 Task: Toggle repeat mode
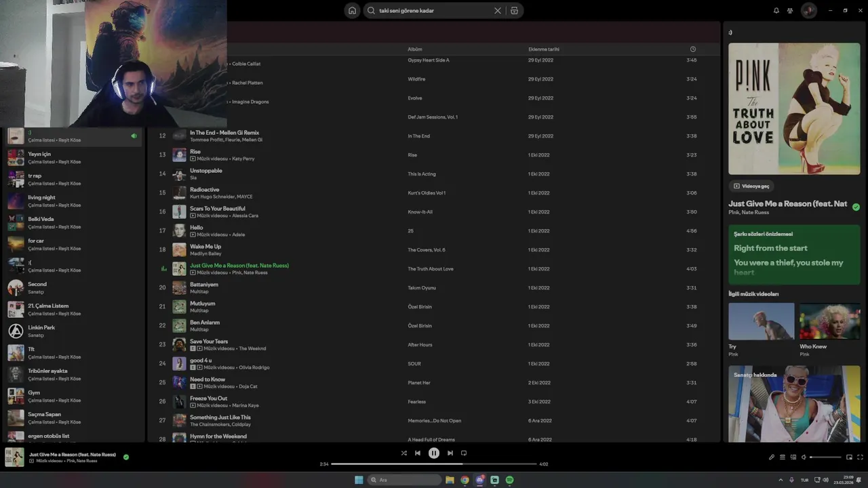click(x=464, y=453)
